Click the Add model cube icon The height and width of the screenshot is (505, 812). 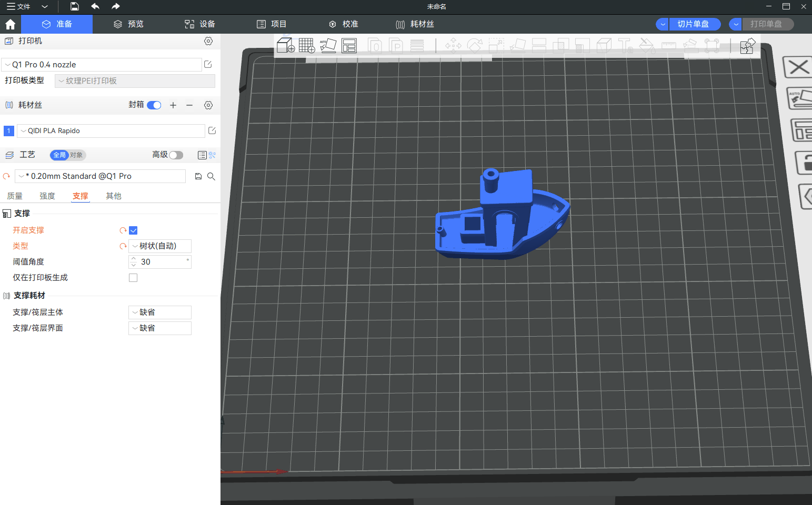pos(285,46)
